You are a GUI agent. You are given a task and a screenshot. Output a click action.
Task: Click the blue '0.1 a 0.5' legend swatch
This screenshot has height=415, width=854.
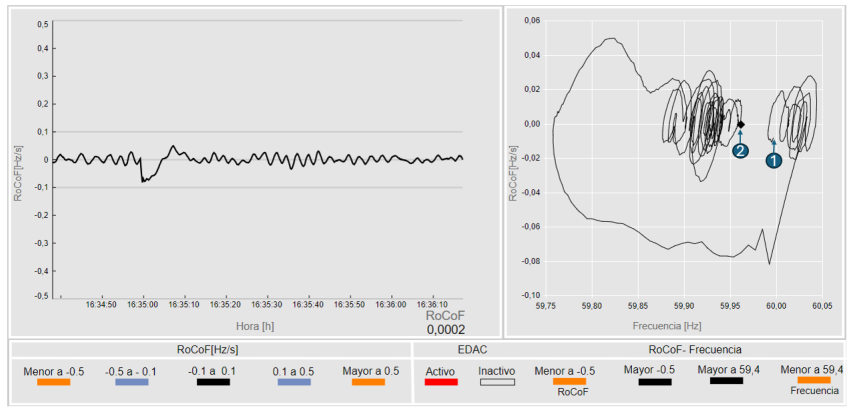pyautogui.click(x=294, y=382)
